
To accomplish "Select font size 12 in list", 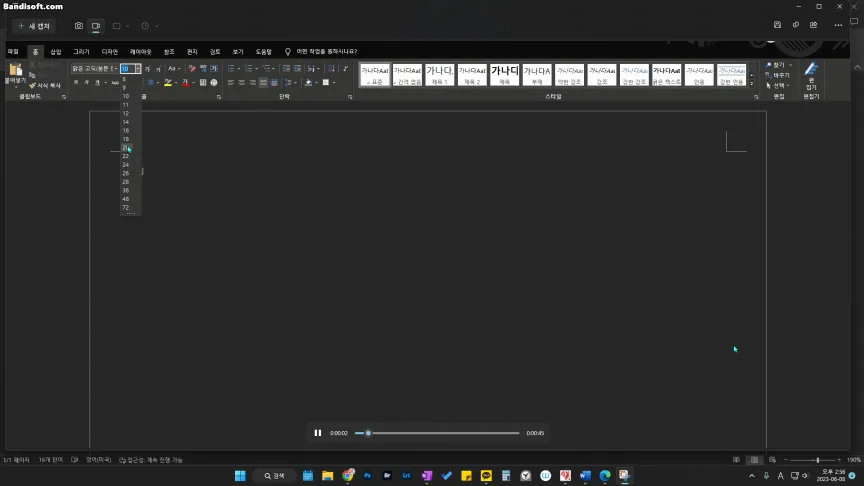I will coord(126,114).
